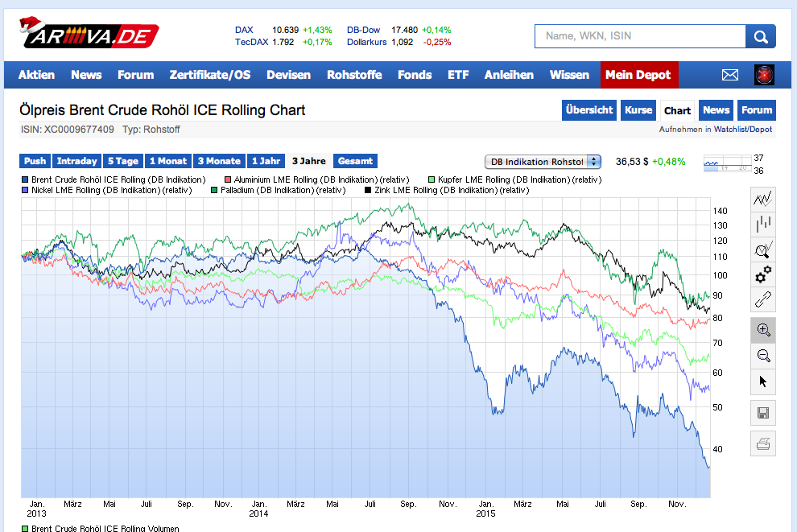Viewport: 797px width, 532px height.
Task: Open the Rohstoffe menu item
Action: (354, 74)
